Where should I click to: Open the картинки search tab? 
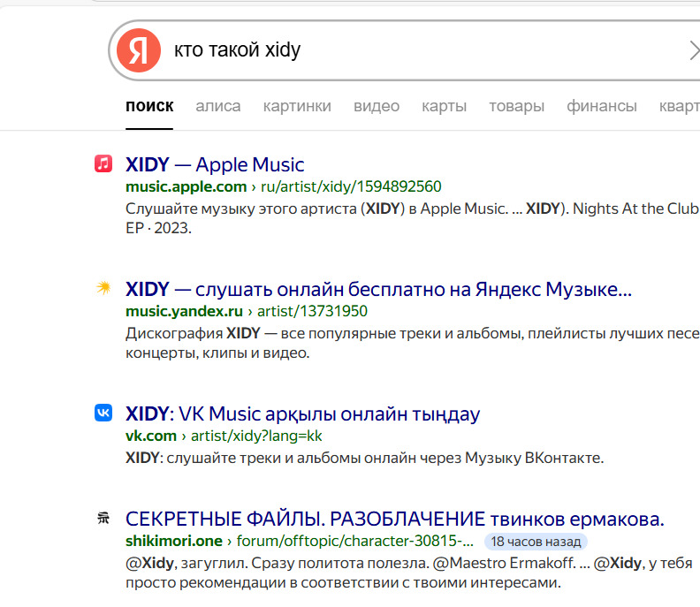pyautogui.click(x=297, y=106)
